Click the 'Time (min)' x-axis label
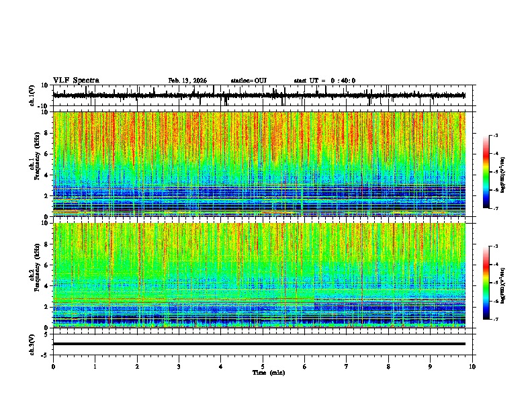This screenshot has height=411, width=532. coord(269,373)
